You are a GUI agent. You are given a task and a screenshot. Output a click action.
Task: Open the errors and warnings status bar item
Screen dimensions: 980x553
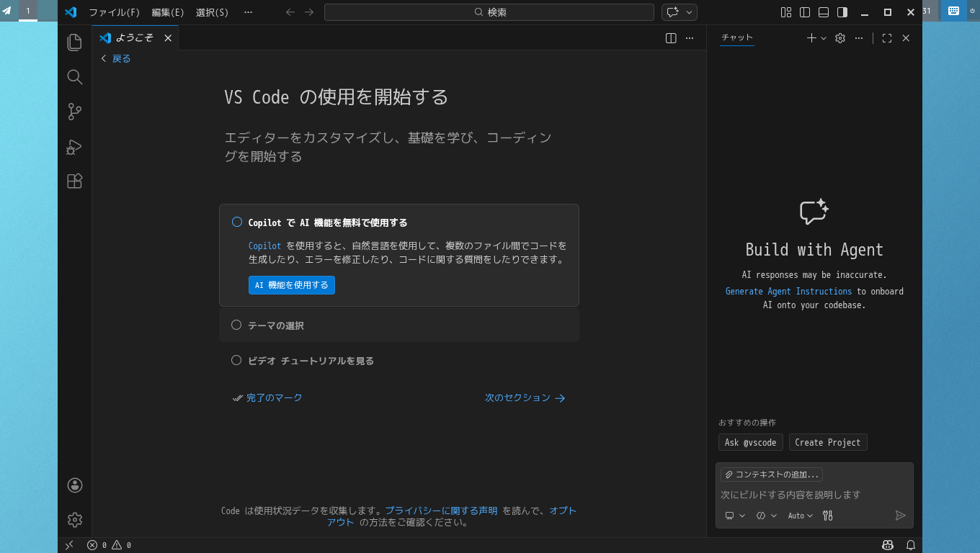coord(109,545)
